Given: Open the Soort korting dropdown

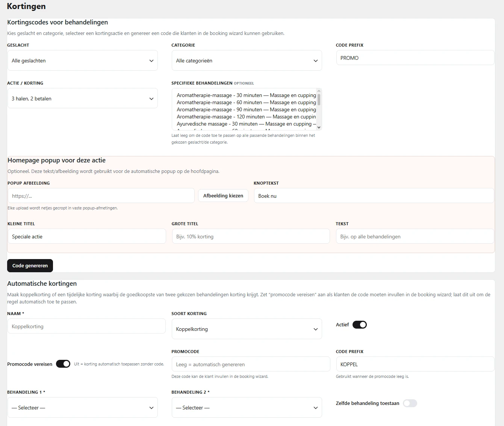Looking at the screenshot, I should [247, 329].
